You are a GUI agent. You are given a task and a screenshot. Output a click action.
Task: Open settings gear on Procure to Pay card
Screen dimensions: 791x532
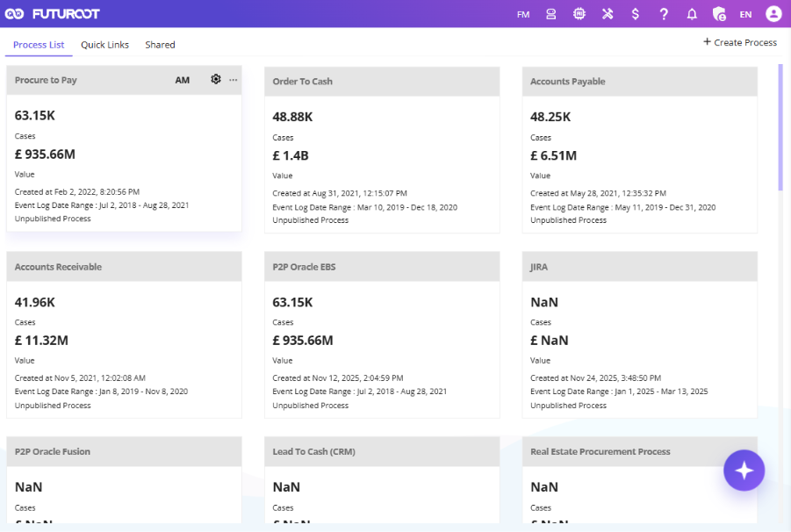click(216, 79)
